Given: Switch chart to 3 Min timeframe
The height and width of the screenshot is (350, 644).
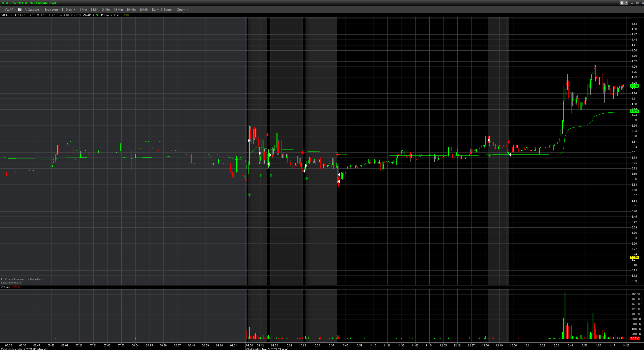Looking at the screenshot, I should point(95,9).
